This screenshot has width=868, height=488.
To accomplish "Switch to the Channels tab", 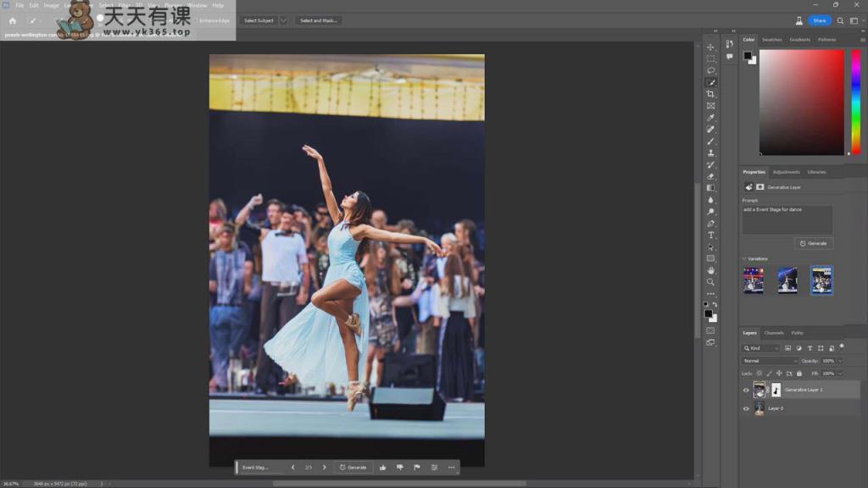I will pyautogui.click(x=774, y=333).
